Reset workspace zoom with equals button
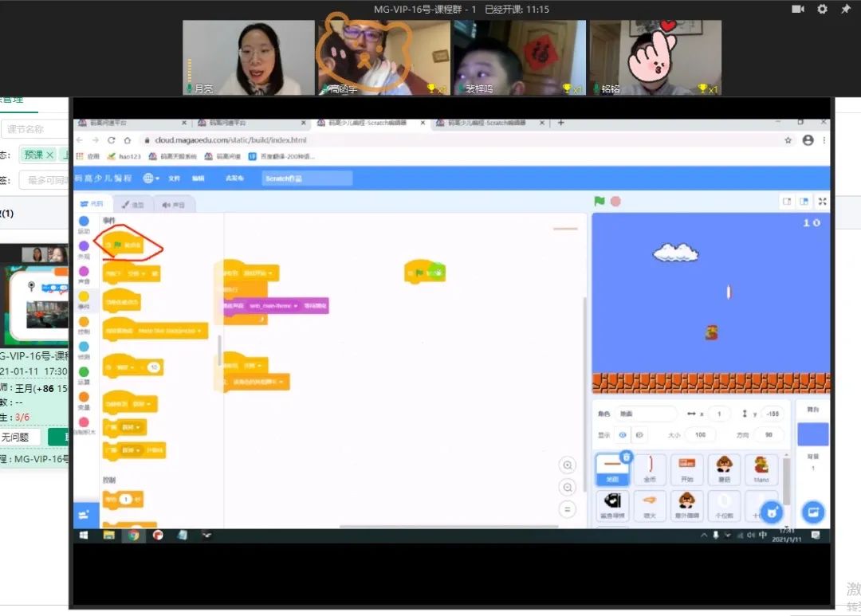 coord(568,509)
